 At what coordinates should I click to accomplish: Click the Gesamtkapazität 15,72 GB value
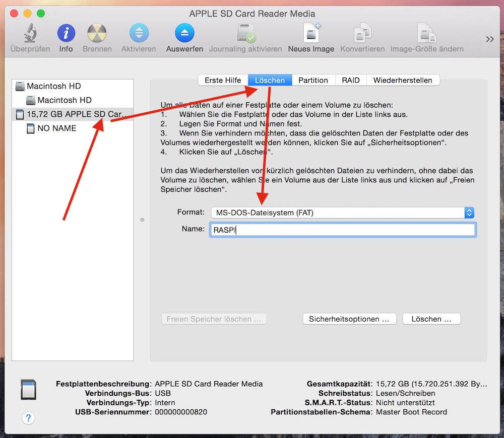click(432, 384)
